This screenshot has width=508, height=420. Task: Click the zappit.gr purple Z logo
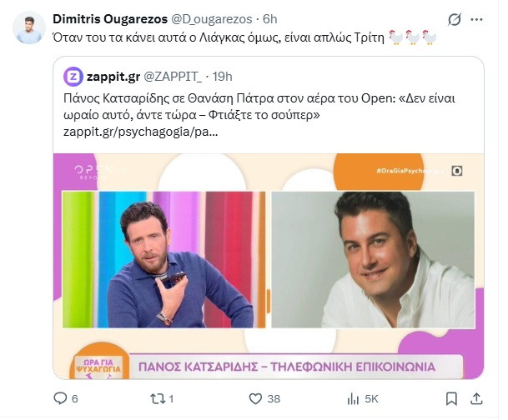point(73,77)
